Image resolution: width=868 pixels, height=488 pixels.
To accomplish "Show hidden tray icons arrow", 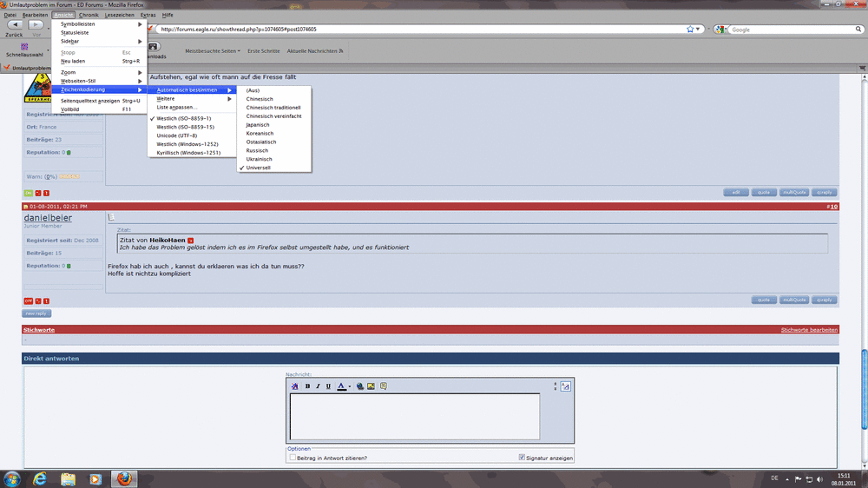I will (x=786, y=479).
